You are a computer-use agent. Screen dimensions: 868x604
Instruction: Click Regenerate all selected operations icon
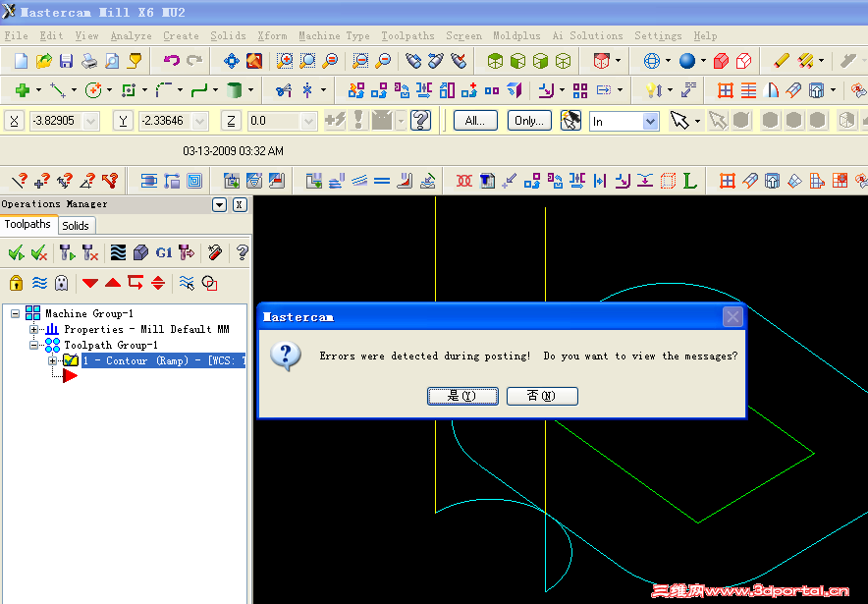67,253
